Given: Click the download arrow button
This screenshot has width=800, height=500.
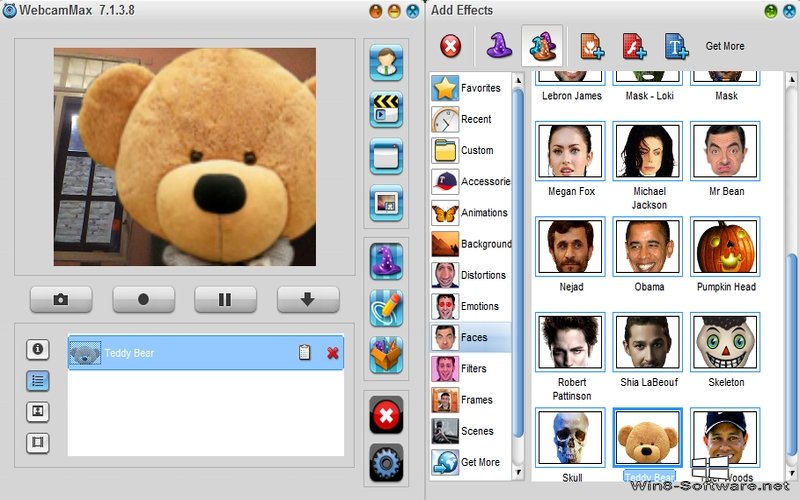Looking at the screenshot, I should [308, 299].
